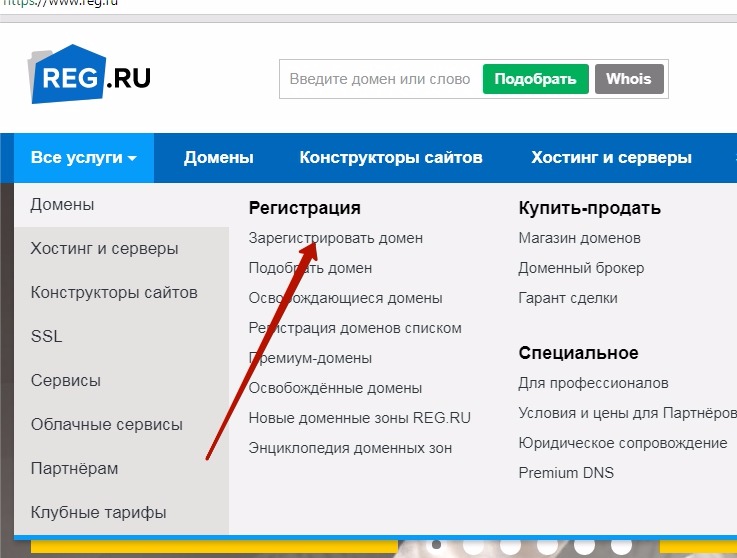Open the Домены top navigation tab

[219, 158]
